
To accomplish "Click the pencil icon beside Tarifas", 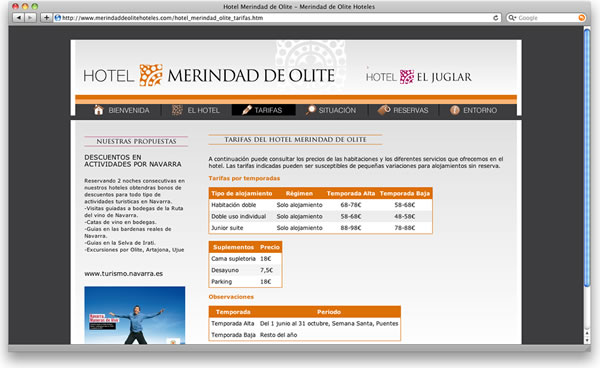I will point(247,110).
